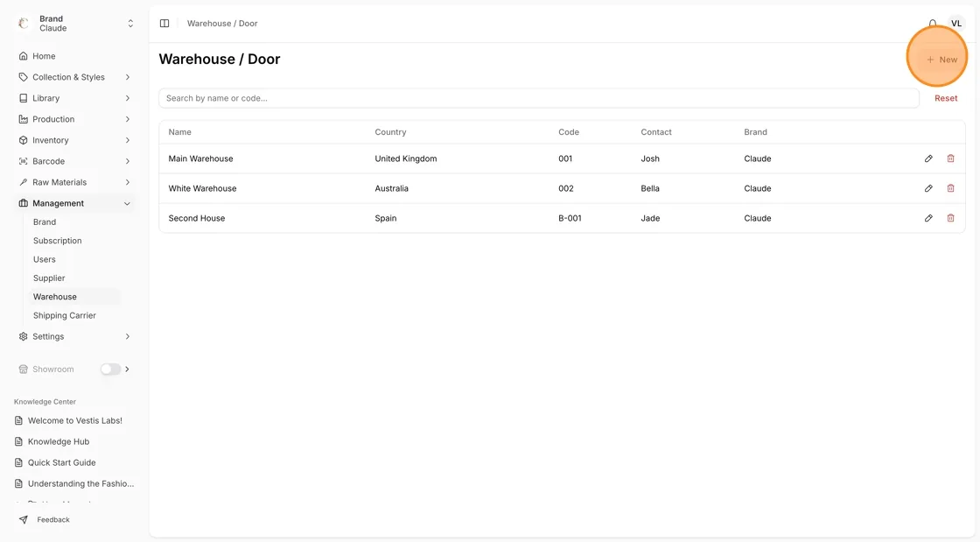980x542 pixels.
Task: Click the Warehouse / Door breadcrumb
Action: coord(222,23)
